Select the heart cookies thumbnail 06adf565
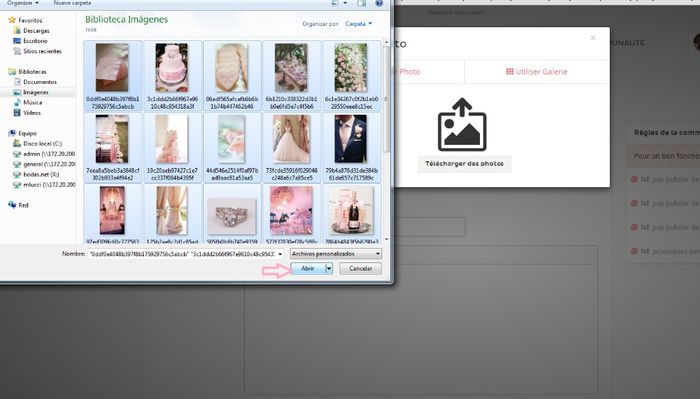Viewport: 700px width, 399px height. (232, 67)
